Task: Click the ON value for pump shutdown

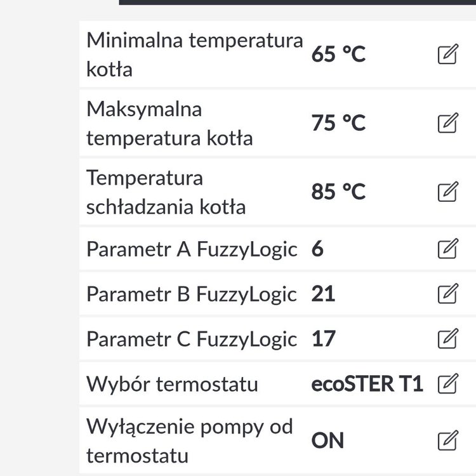Action: [x=327, y=441]
